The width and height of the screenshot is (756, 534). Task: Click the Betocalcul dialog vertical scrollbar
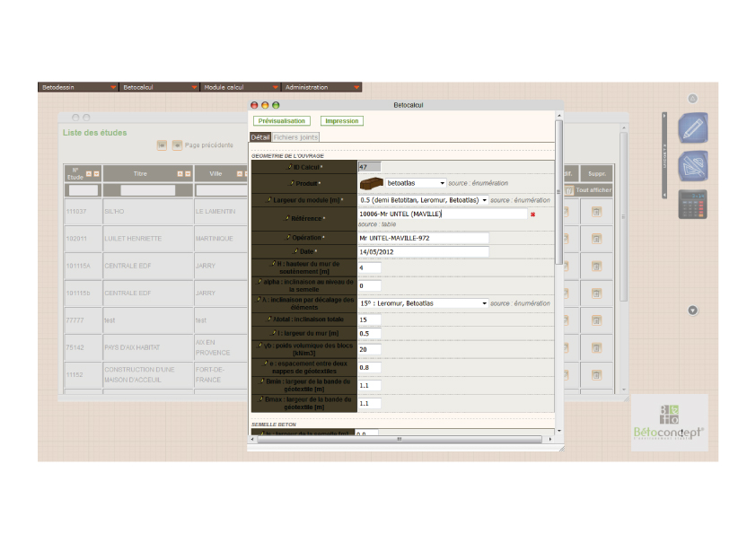558,192
